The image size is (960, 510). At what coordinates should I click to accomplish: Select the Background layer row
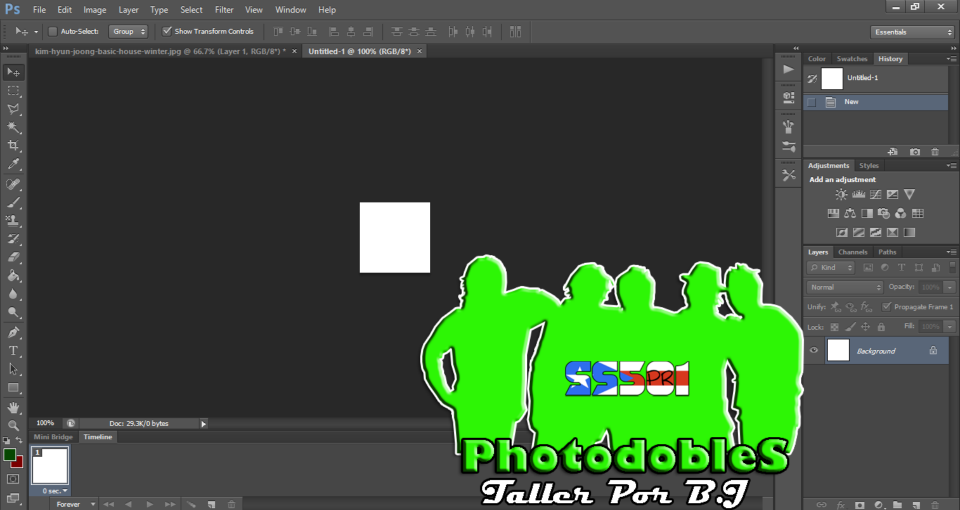tap(876, 351)
